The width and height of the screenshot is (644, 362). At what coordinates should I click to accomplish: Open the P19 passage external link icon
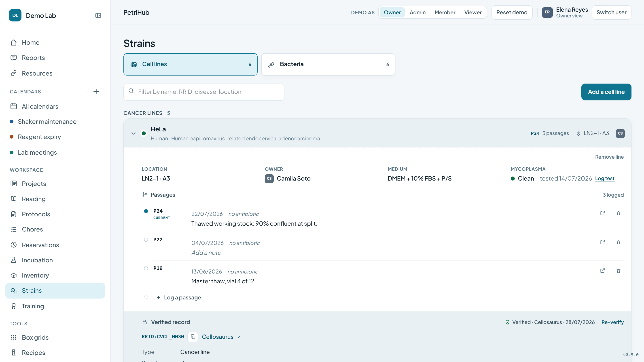[602, 271]
